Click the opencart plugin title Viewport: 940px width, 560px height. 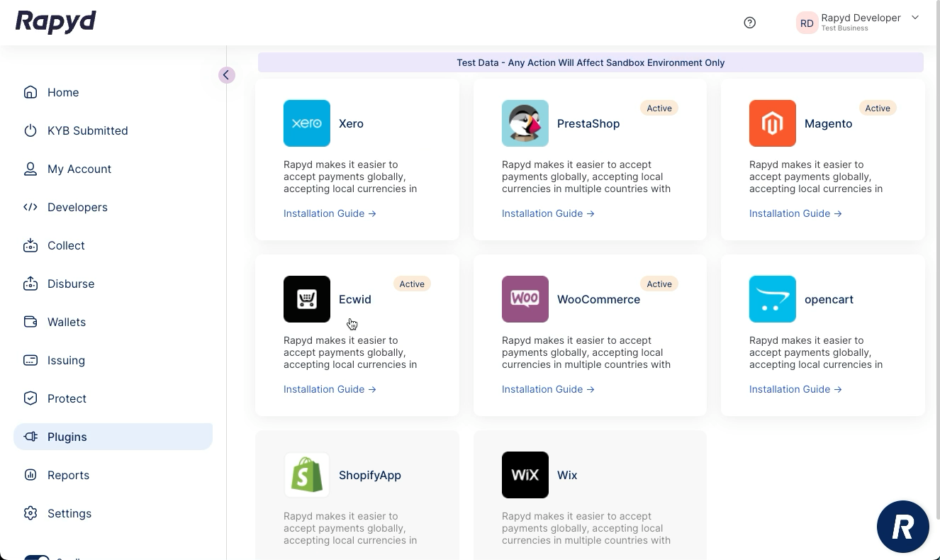click(x=829, y=299)
